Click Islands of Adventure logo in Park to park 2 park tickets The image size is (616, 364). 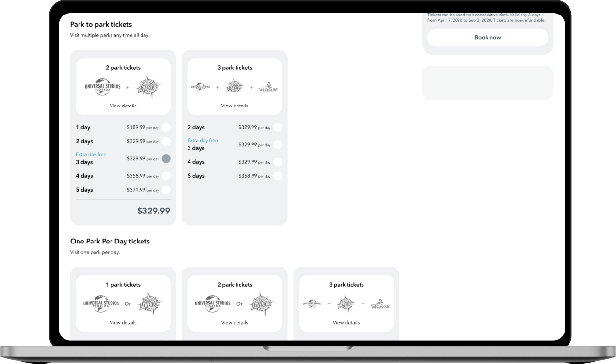point(149,87)
